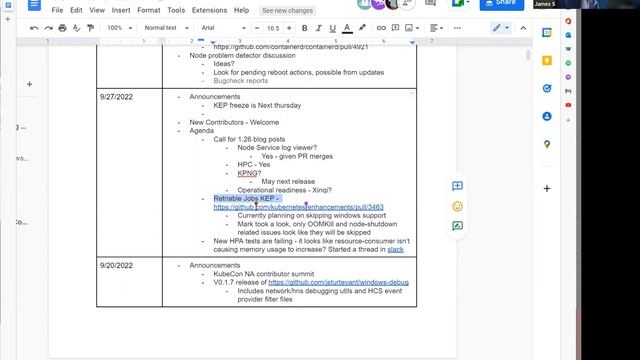This screenshot has height=360, width=640.
Task: Toggle italic formatting
Action: 318,28
